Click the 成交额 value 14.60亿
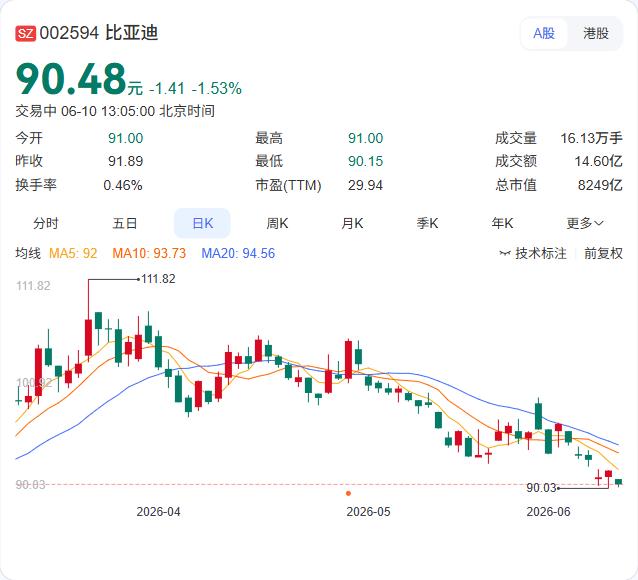This screenshot has width=638, height=580. pyautogui.click(x=599, y=162)
